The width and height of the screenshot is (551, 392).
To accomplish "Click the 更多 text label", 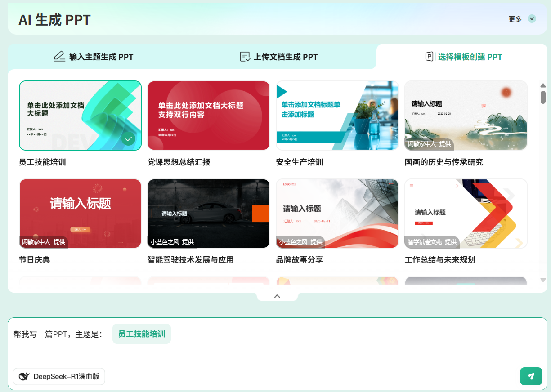I will pyautogui.click(x=515, y=19).
